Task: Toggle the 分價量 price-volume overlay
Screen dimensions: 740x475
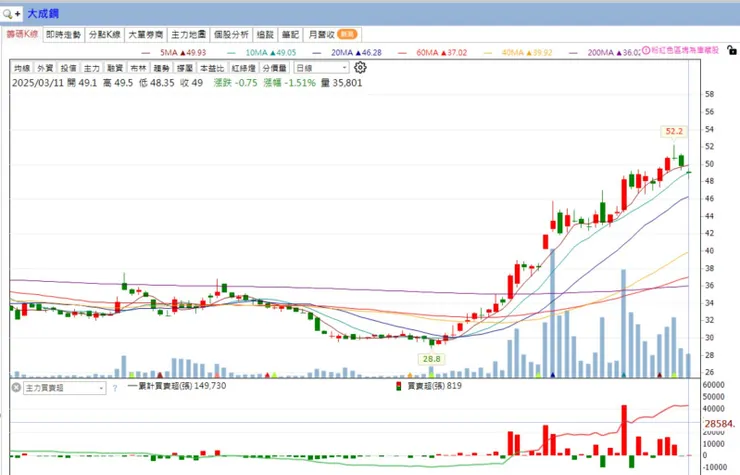Action: (275, 68)
